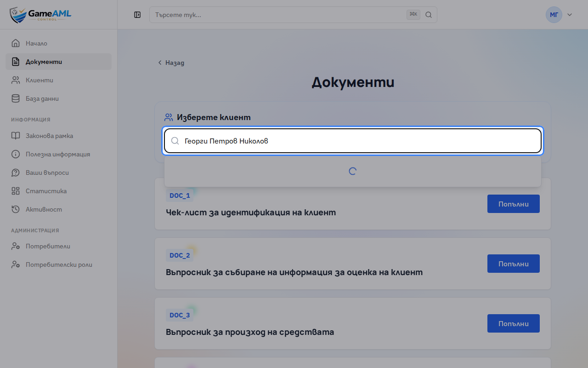Click the Клиенти people icon
This screenshot has width=588, height=368.
pyautogui.click(x=16, y=80)
